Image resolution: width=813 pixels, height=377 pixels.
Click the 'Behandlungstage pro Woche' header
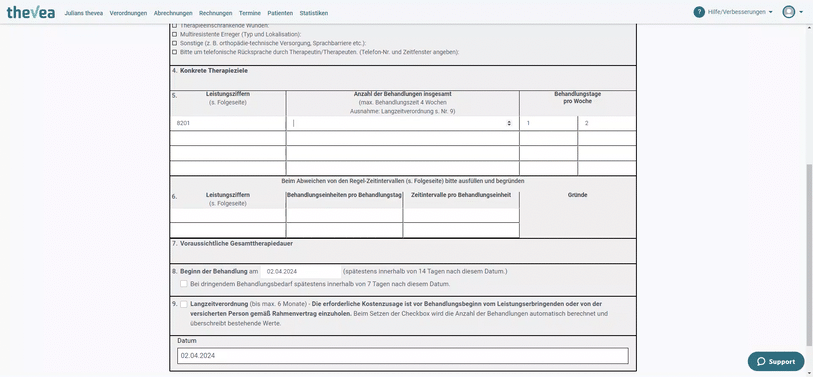[x=578, y=97]
